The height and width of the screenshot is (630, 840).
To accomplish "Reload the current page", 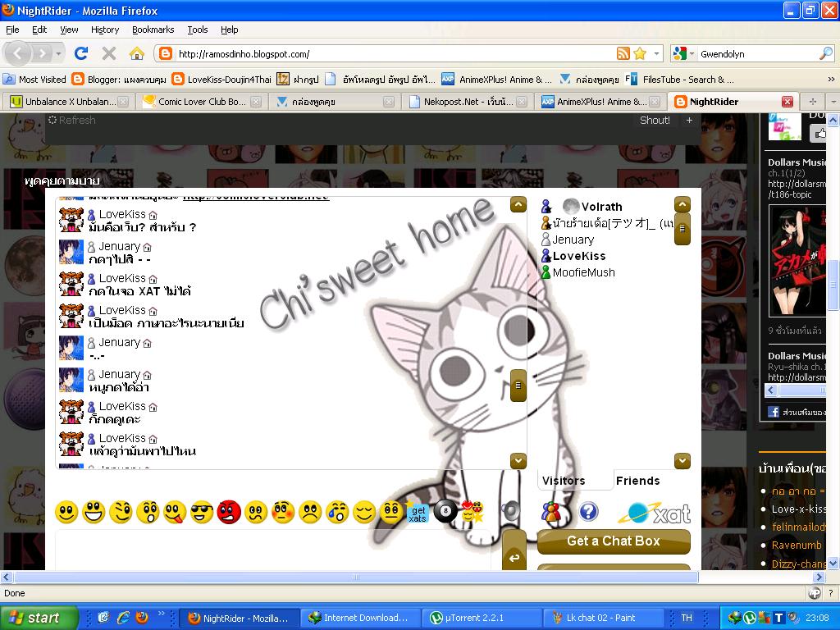I will (81, 53).
